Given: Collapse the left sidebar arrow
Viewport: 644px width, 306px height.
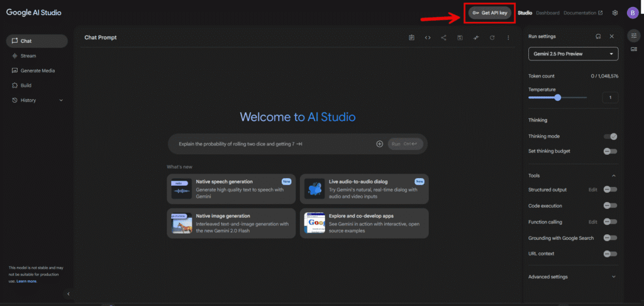Looking at the screenshot, I should tap(69, 293).
